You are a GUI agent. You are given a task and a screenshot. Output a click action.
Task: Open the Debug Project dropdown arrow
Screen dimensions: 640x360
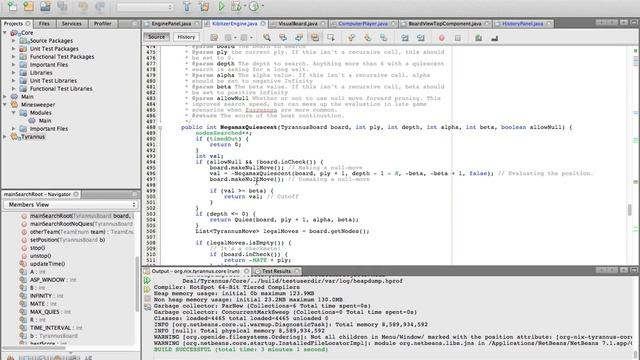click(x=245, y=6)
